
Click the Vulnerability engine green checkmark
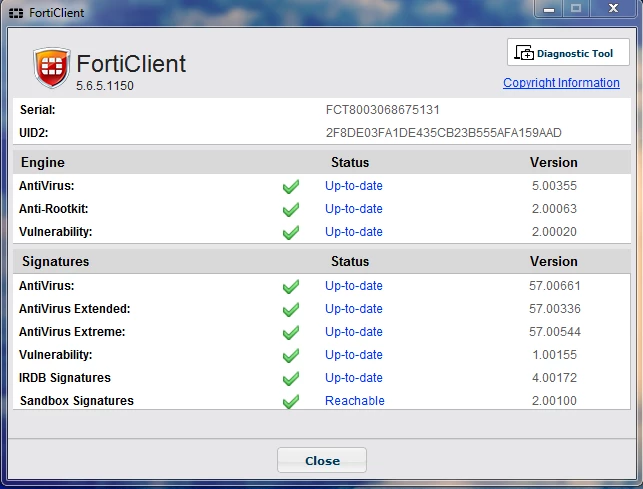(291, 233)
